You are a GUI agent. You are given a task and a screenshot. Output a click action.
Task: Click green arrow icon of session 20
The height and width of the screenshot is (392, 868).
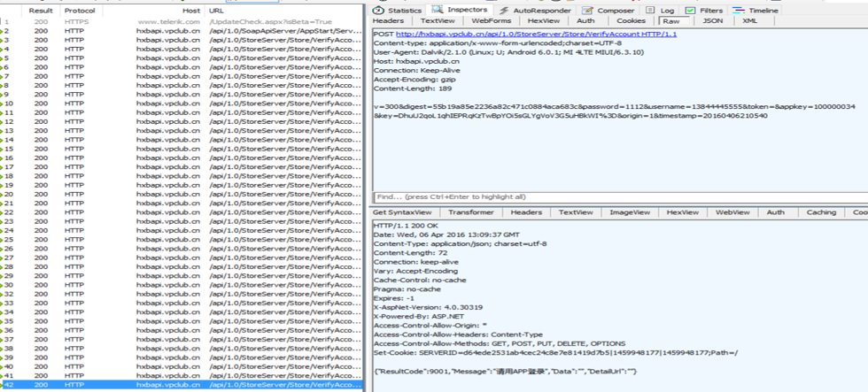pyautogui.click(x=2, y=194)
